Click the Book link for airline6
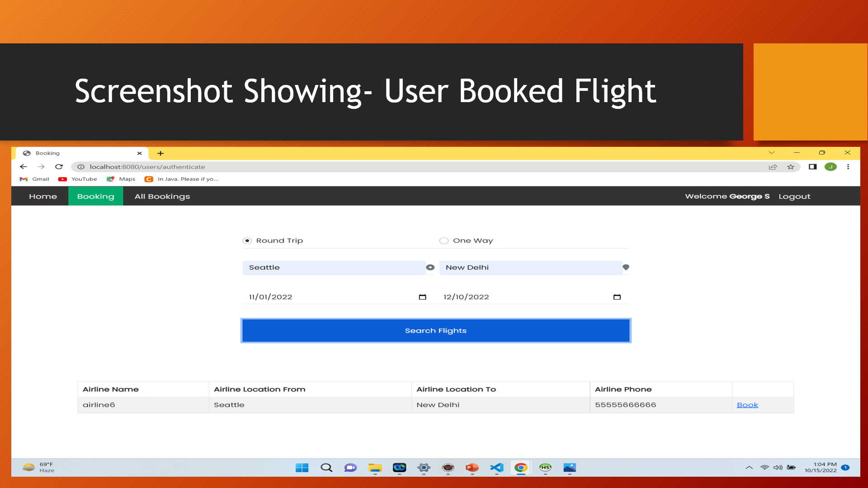The height and width of the screenshot is (488, 868). [x=747, y=405]
